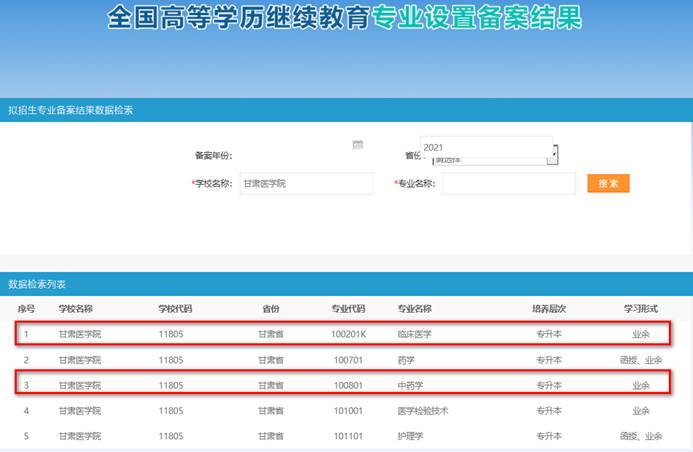Click the 专业名称 input field
The width and height of the screenshot is (693, 452).
508,184
